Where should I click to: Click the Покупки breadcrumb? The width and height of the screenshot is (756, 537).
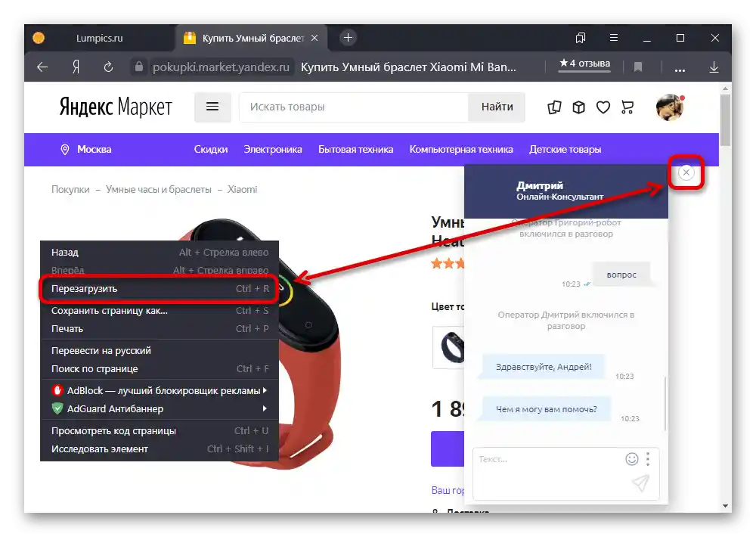point(70,190)
